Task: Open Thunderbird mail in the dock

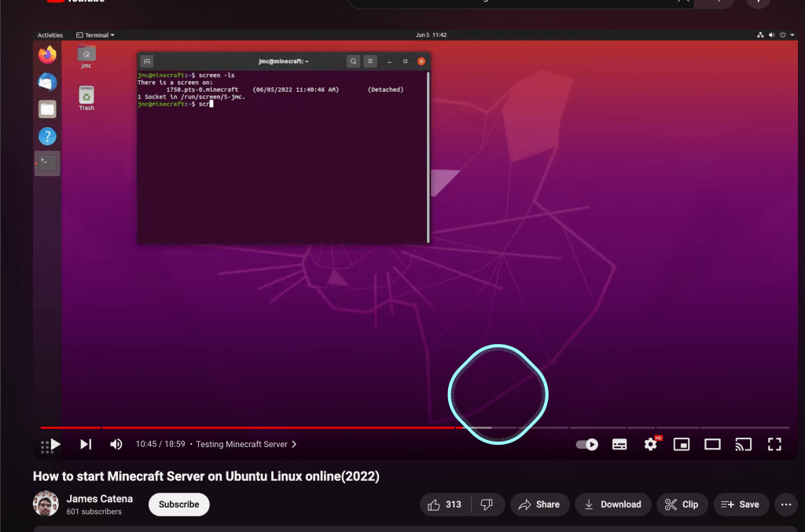Action: [x=47, y=82]
